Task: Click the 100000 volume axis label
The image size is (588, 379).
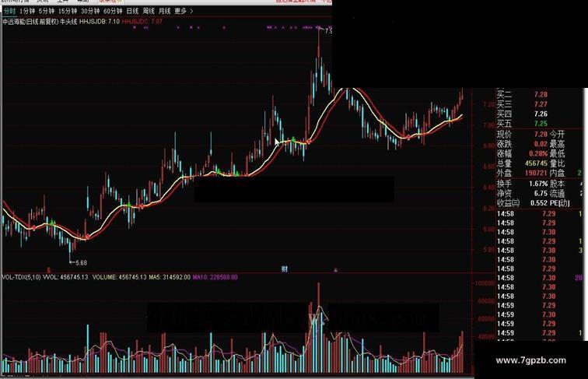Action: click(485, 283)
